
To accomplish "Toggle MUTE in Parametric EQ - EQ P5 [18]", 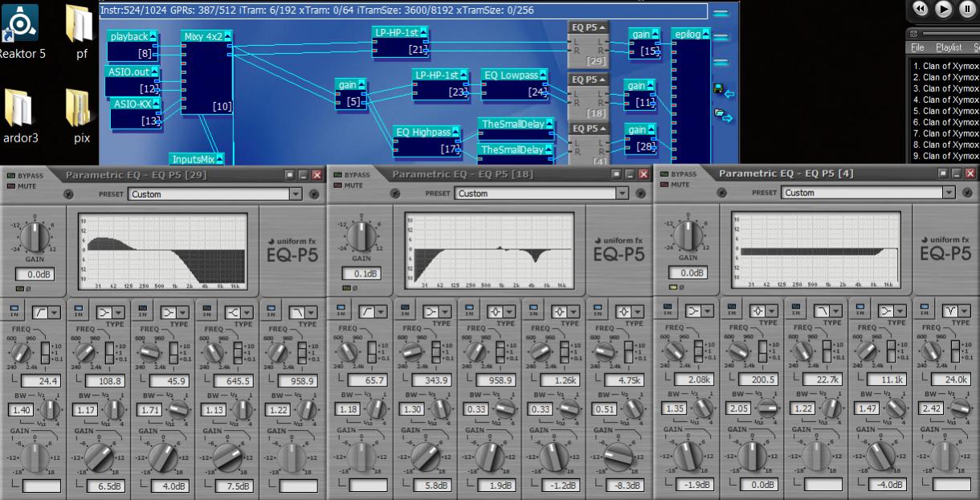I will (x=336, y=186).
